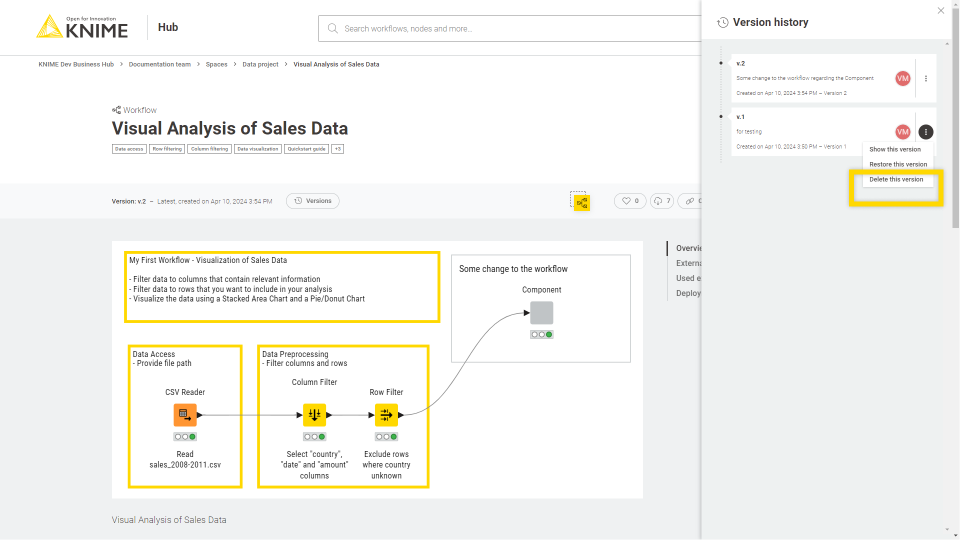Click the 'for testing' version description
960x540 pixels.
coord(749,132)
